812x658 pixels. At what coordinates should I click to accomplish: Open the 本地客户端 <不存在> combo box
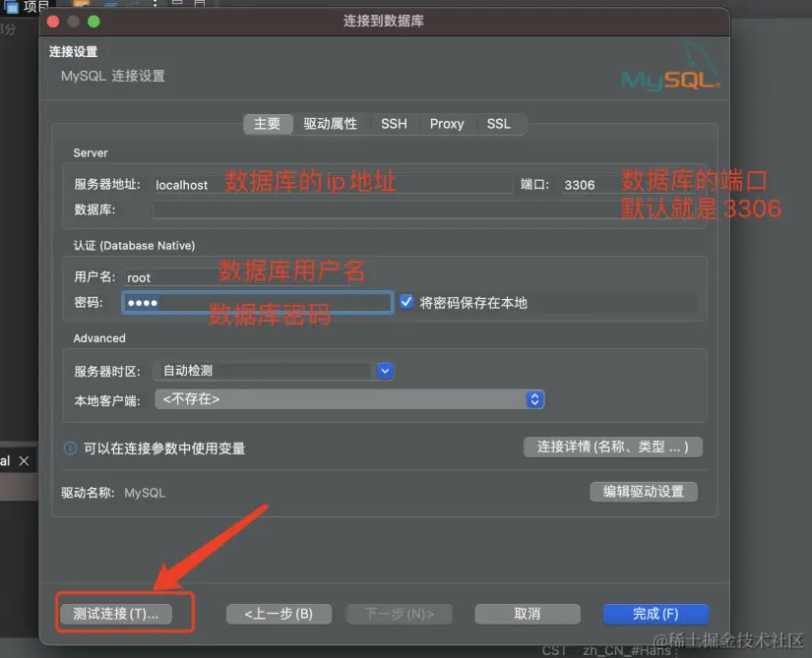pos(349,399)
